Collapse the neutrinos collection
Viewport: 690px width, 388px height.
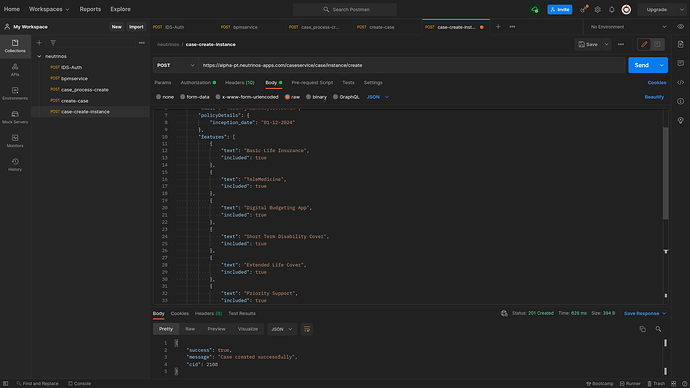[x=39, y=56]
